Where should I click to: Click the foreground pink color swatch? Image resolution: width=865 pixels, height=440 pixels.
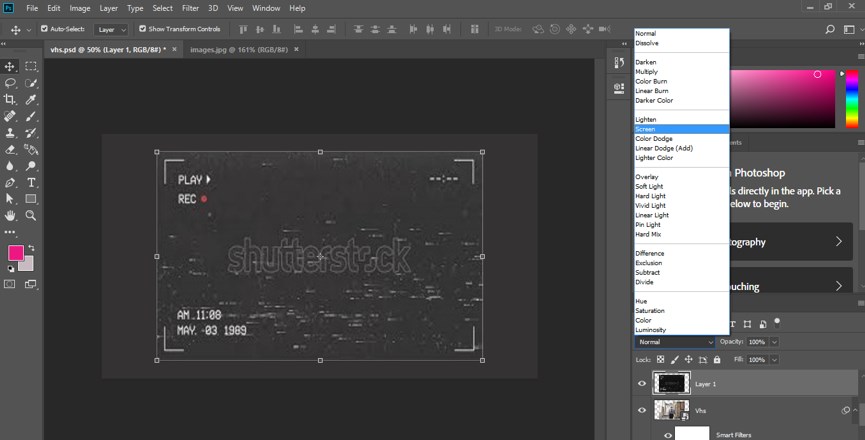pos(16,253)
